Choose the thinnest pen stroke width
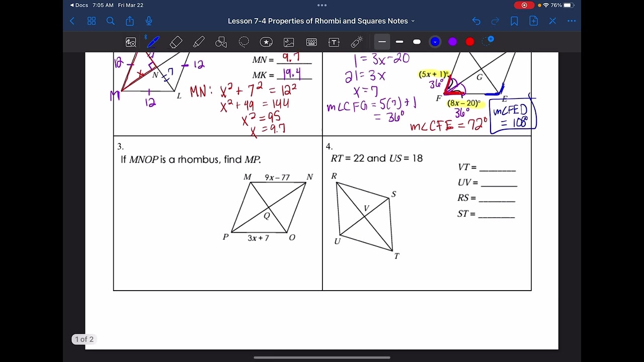 click(382, 42)
